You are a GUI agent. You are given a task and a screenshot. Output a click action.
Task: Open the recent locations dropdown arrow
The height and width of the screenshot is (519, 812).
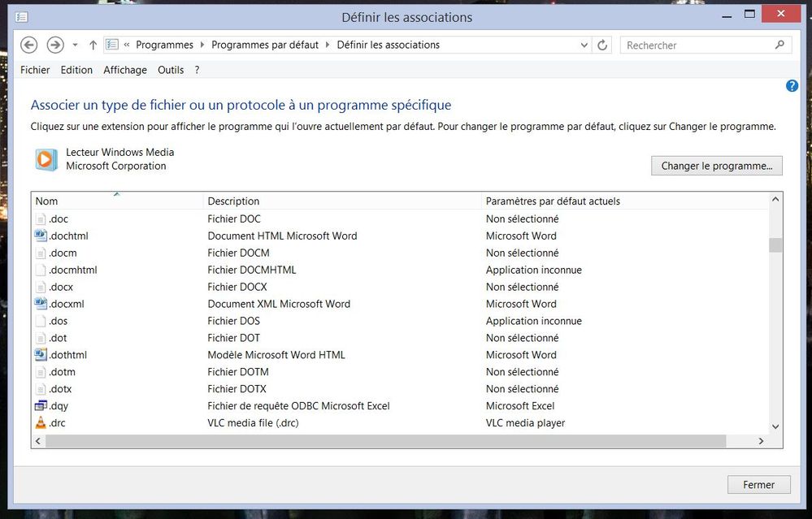pyautogui.click(x=75, y=45)
